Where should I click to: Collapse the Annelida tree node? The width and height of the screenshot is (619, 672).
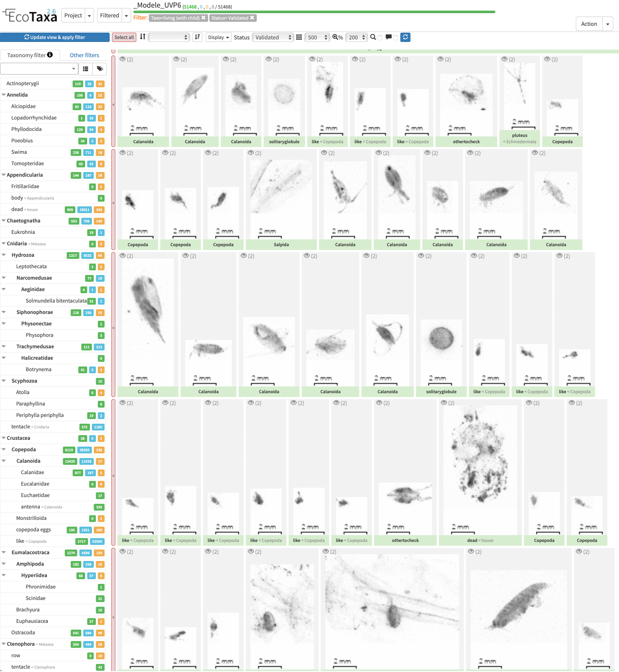pos(3,95)
